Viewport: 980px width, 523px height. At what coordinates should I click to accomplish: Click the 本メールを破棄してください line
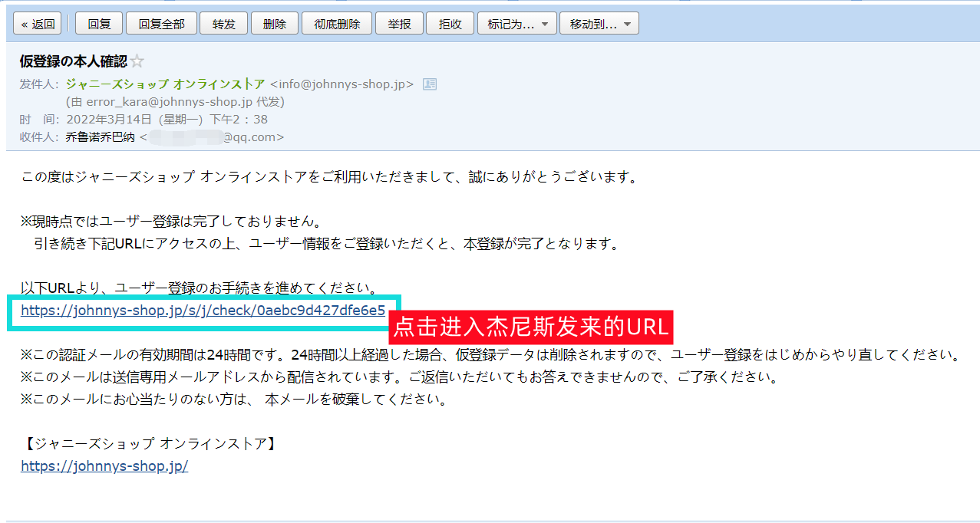tap(233, 400)
